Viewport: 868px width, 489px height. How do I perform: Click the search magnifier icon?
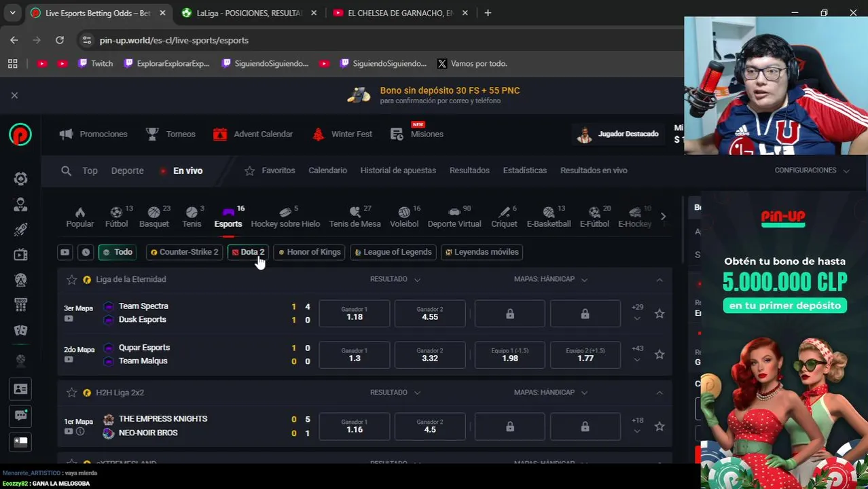pos(66,171)
